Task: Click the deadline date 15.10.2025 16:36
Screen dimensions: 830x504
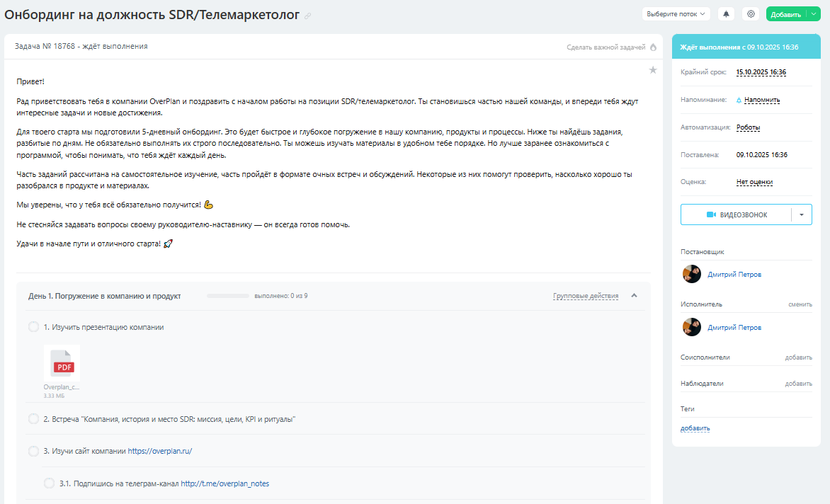Action: (761, 72)
